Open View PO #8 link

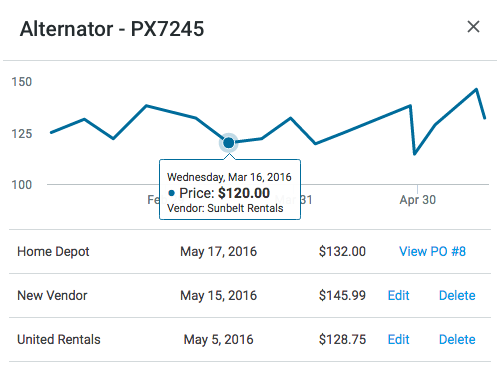pyautogui.click(x=432, y=252)
